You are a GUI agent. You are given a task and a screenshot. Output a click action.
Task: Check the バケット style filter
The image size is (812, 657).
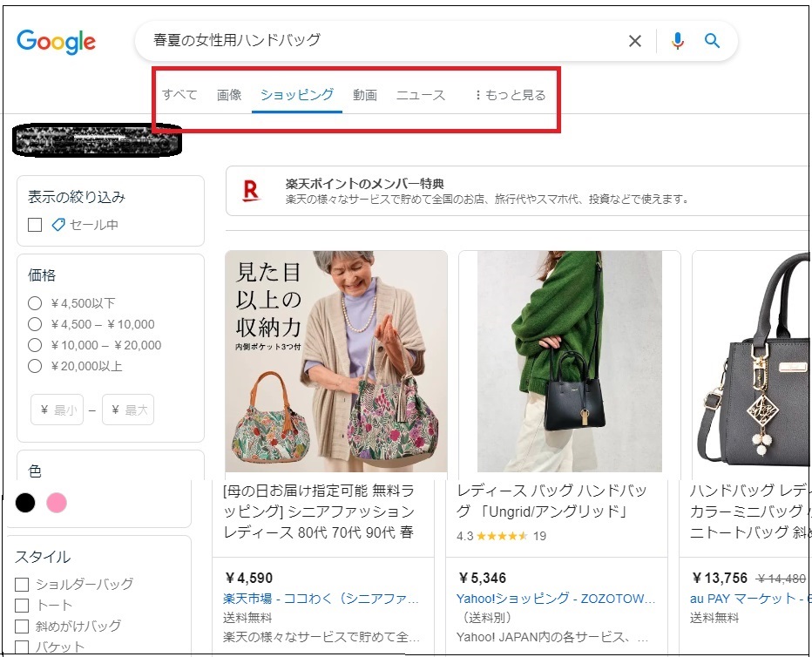coord(22,647)
